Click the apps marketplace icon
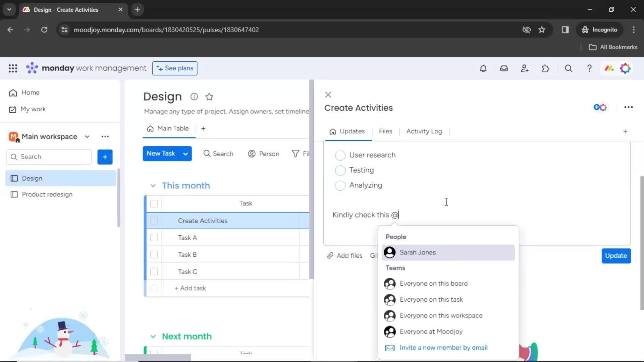This screenshot has height=362, width=644. [545, 68]
